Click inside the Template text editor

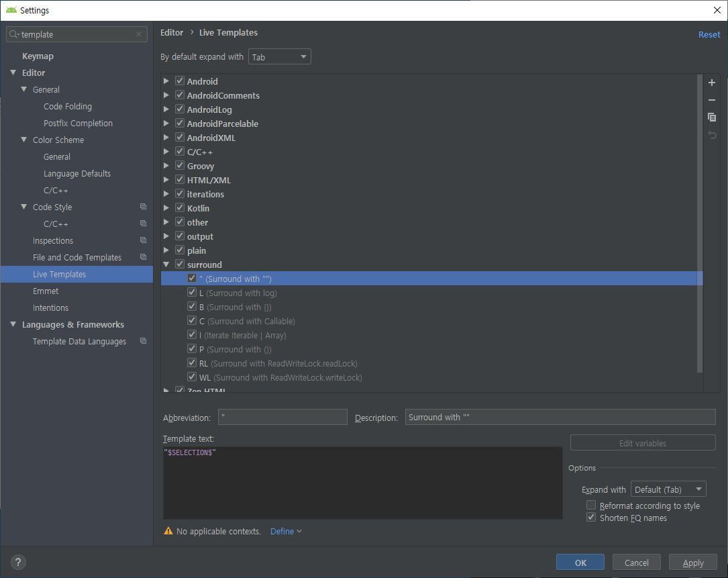pyautogui.click(x=362, y=483)
